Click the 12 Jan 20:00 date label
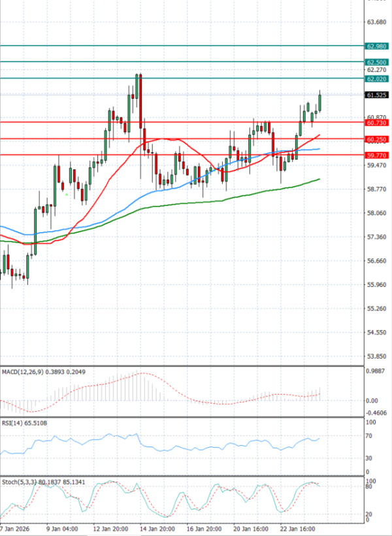This screenshot has width=392, height=536. pyautogui.click(x=110, y=528)
